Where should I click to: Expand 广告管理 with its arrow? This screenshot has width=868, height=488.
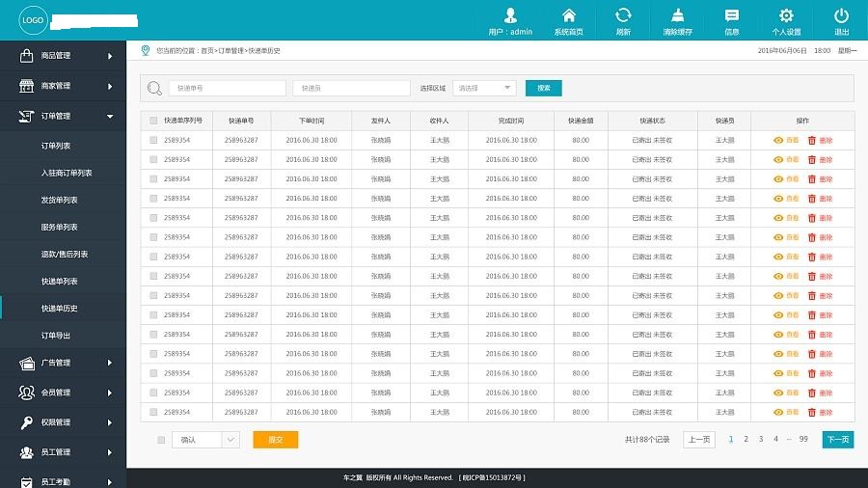(110, 363)
